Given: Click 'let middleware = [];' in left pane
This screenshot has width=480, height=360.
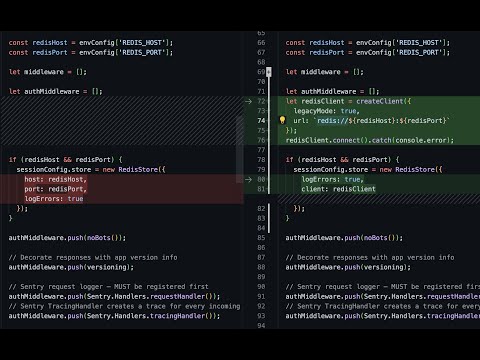Looking at the screenshot, I should (48, 72).
